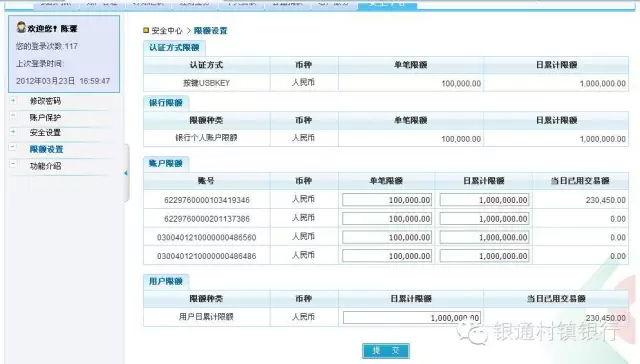Image resolution: width=640 pixels, height=364 pixels.
Task: Click the 认证方式限额 section tab
Action: pyautogui.click(x=174, y=48)
